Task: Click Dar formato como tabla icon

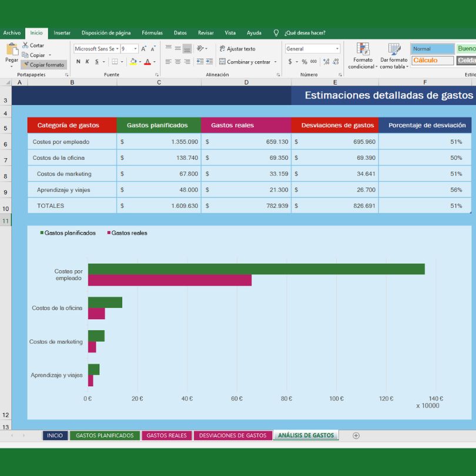Action: pyautogui.click(x=393, y=49)
